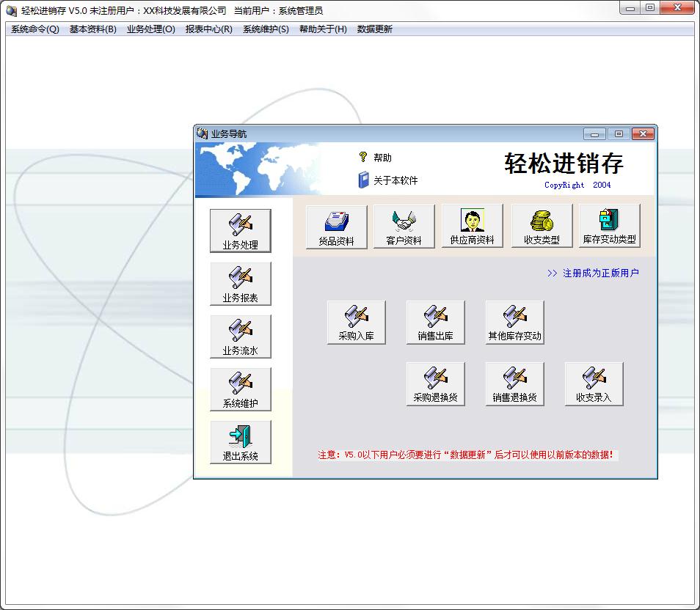The height and width of the screenshot is (610, 700).
Task: Maximize the 业务导航 window
Action: tap(619, 134)
